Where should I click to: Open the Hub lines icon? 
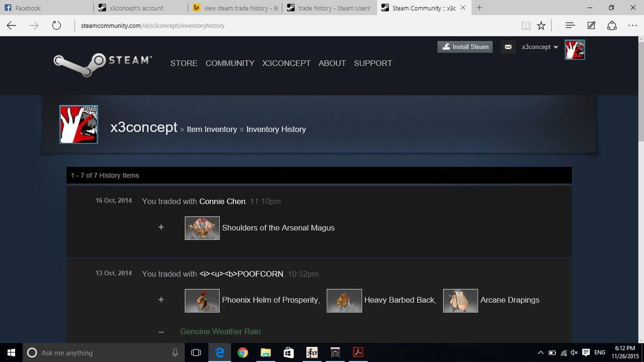click(x=570, y=26)
